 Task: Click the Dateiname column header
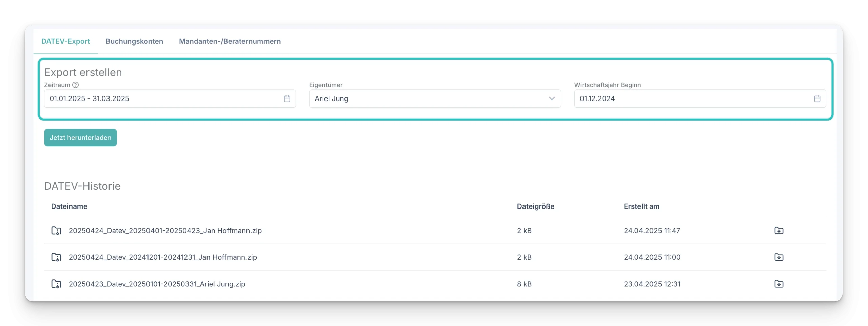pos(69,206)
